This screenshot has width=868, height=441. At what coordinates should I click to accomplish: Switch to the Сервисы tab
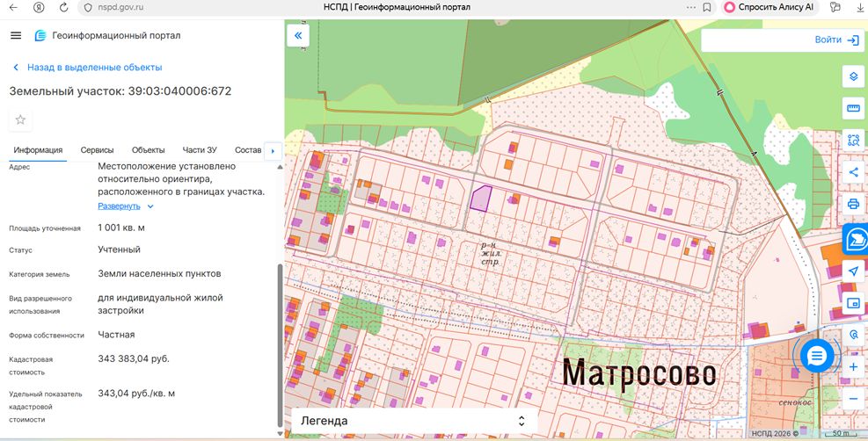97,150
